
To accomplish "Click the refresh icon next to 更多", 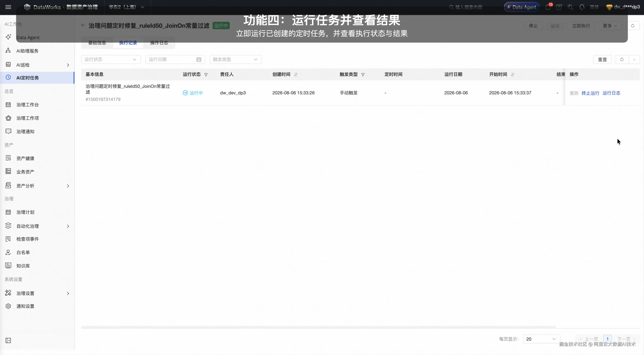I will click(633, 26).
